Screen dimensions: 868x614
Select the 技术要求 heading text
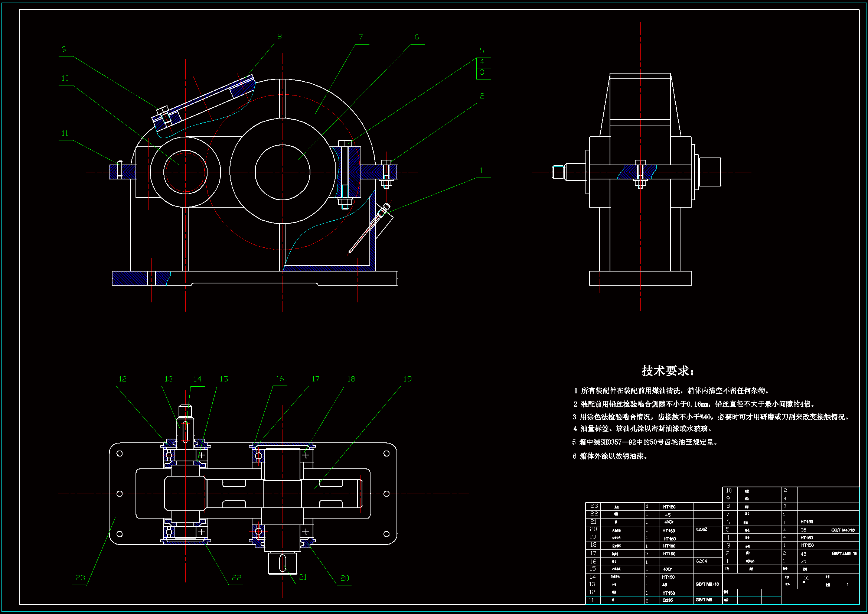[668, 371]
